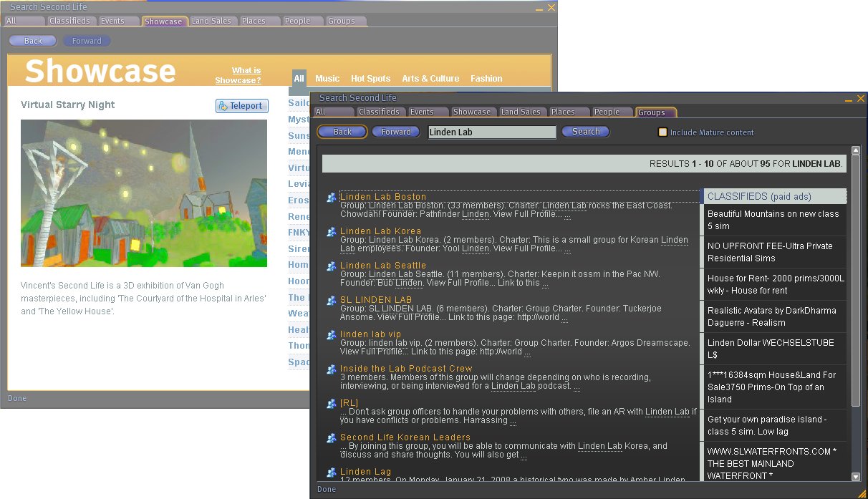The image size is (868, 499).
Task: Click the group icon beside linden lab vip
Action: [331, 335]
